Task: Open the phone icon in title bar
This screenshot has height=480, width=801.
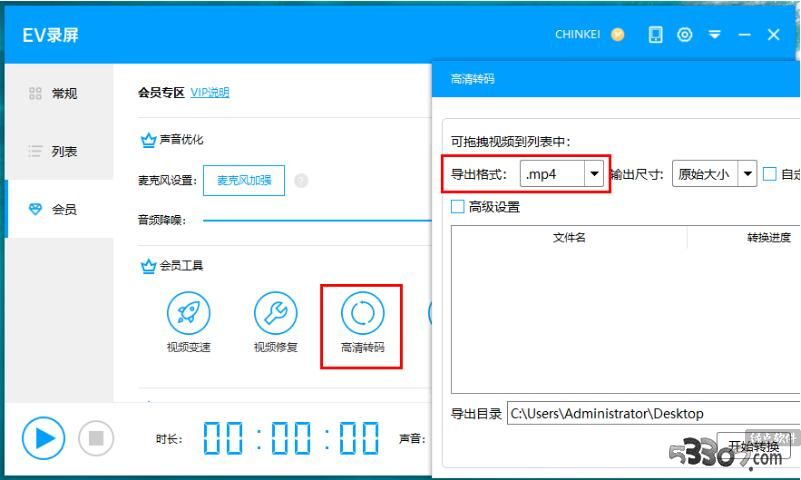Action: tap(655, 35)
